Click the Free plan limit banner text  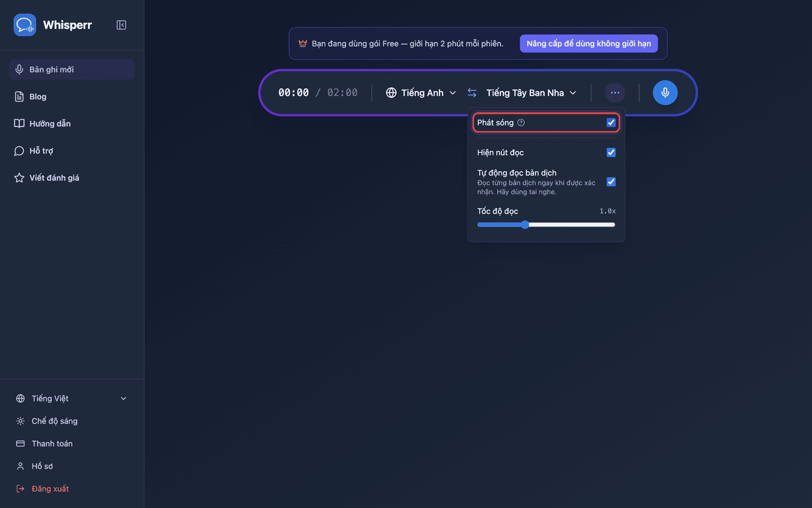[408, 44]
